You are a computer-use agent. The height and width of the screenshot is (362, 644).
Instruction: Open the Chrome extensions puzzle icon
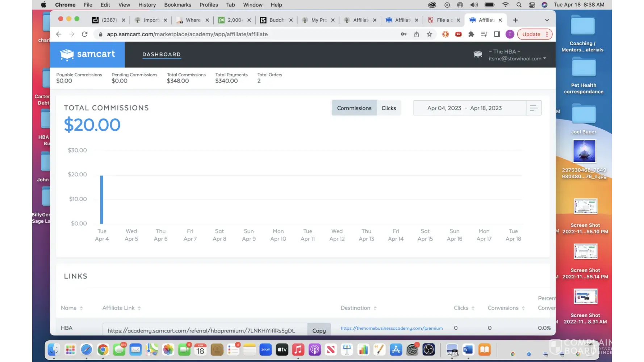tap(471, 34)
